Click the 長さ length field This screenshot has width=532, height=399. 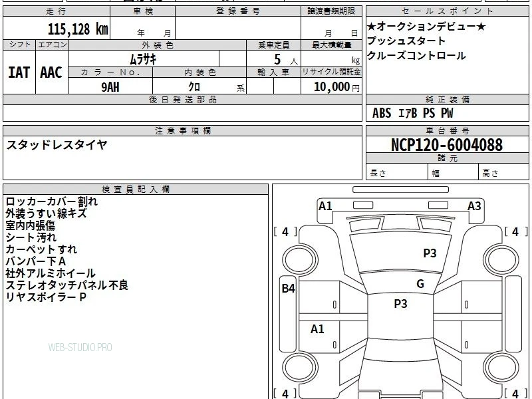pos(397,173)
